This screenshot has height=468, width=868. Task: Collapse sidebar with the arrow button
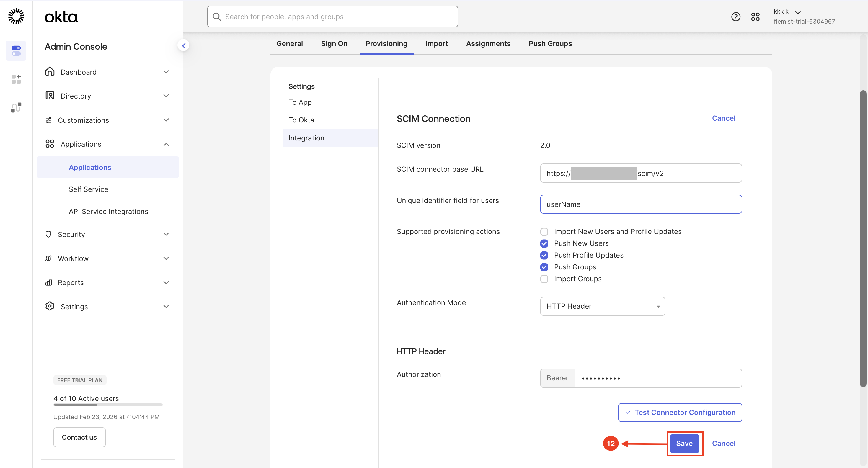point(184,45)
